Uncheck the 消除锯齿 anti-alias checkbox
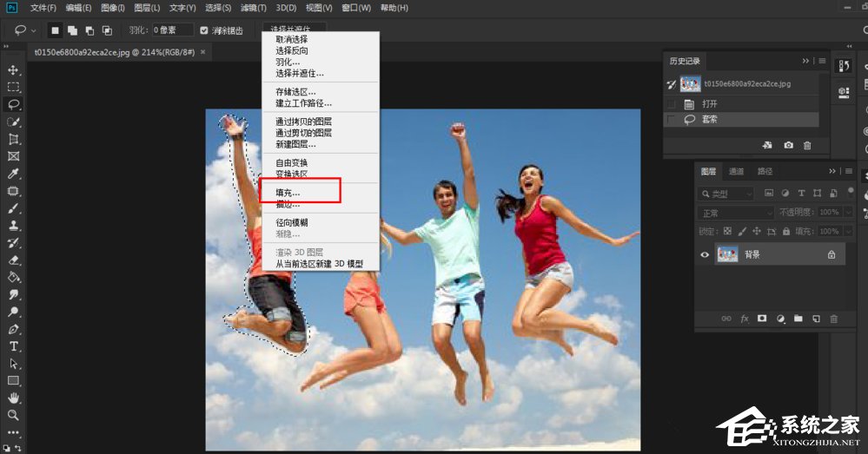Screen dimensions: 868x454 tap(204, 30)
